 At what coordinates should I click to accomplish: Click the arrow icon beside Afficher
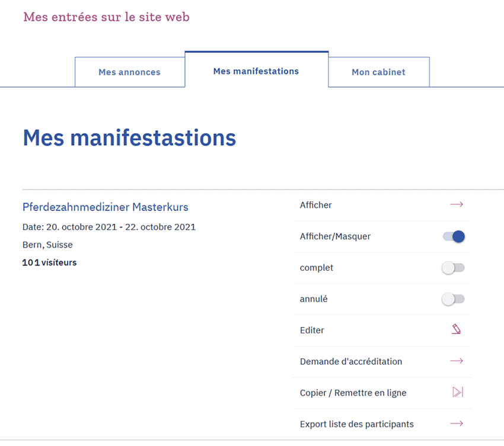[456, 205]
